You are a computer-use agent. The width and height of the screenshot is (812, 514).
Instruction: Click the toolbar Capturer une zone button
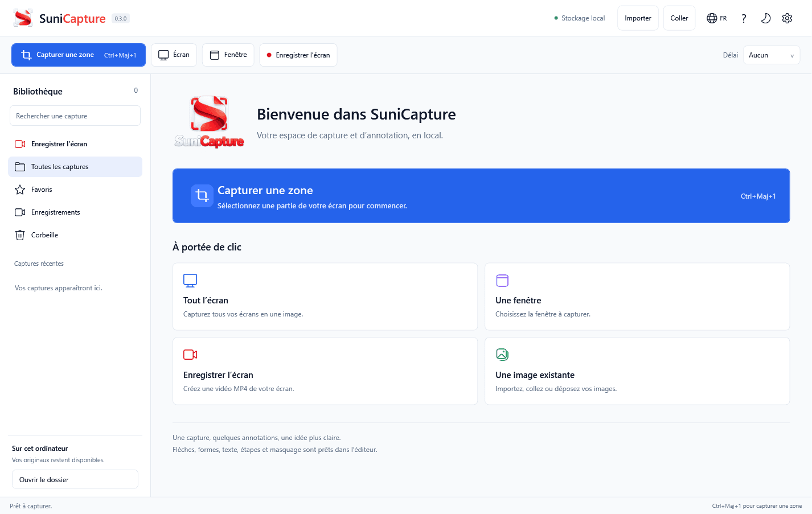[79, 55]
